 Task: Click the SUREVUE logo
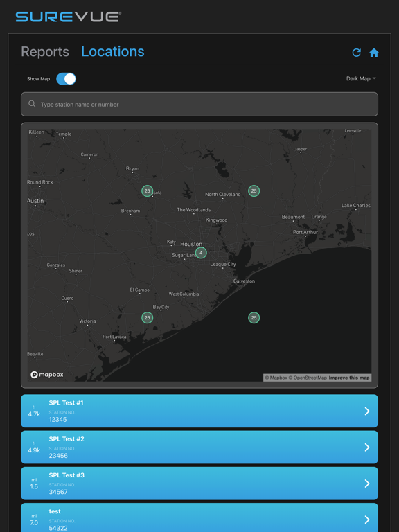click(x=68, y=17)
